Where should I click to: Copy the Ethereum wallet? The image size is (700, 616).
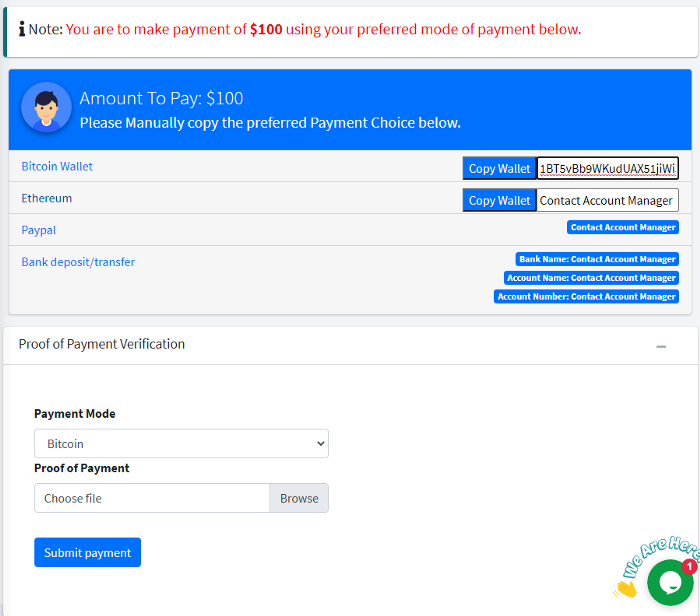click(x=499, y=200)
